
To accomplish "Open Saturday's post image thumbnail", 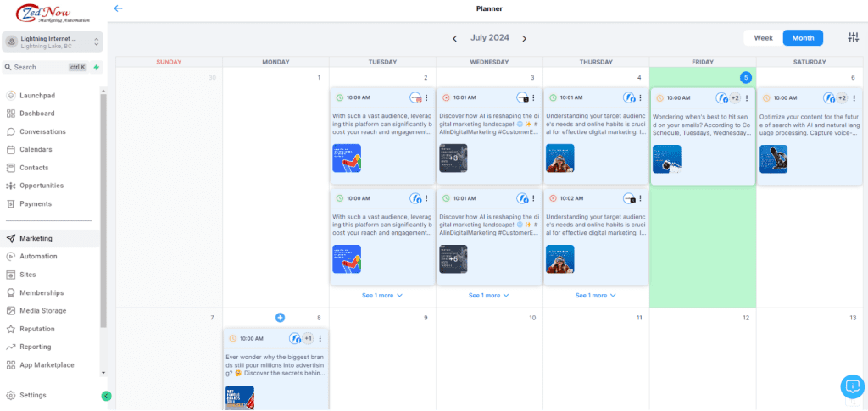I will coord(773,159).
